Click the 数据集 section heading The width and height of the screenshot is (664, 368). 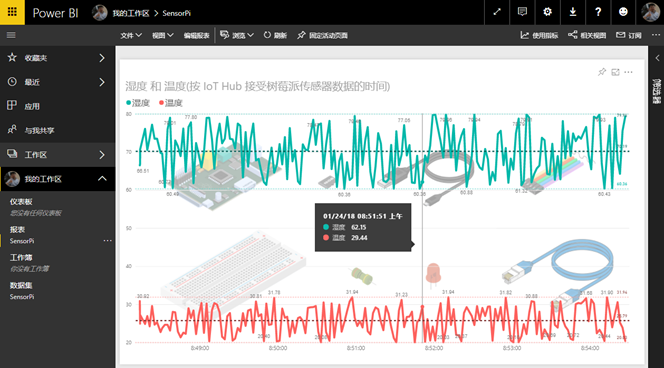tap(21, 285)
